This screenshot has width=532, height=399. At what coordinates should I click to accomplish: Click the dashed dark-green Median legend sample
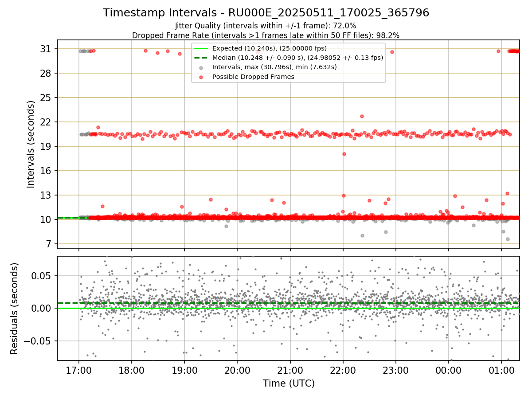point(201,58)
